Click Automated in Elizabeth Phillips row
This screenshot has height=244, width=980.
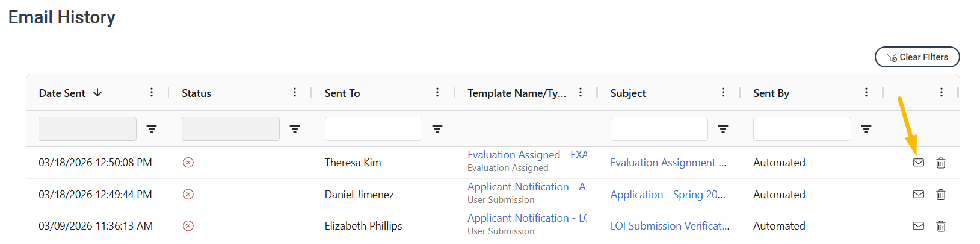[779, 226]
